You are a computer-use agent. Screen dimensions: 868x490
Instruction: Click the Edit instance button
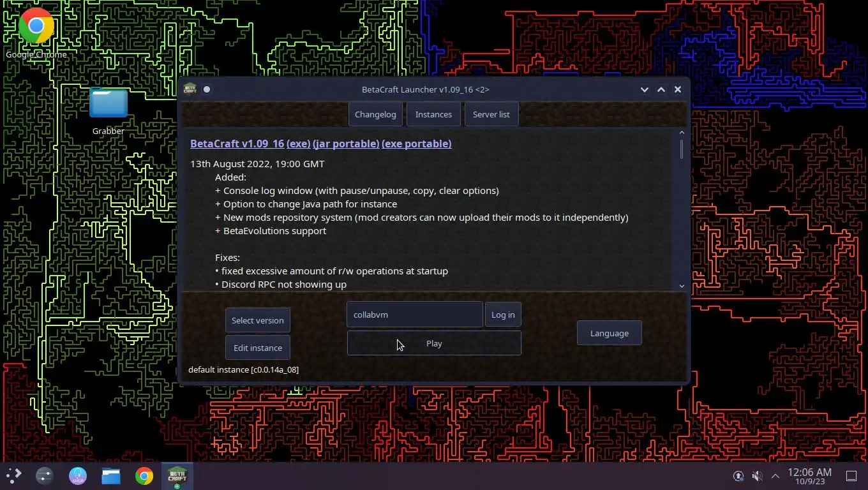(257, 348)
